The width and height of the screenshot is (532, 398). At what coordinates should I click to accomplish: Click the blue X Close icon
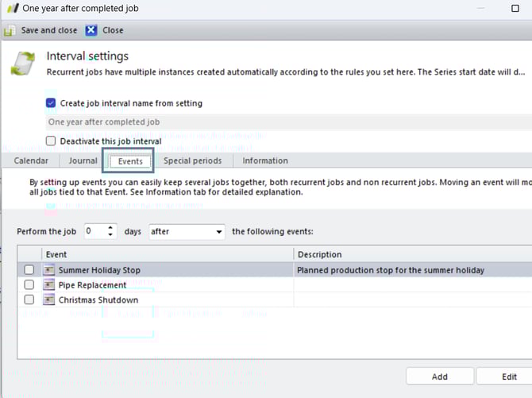click(x=91, y=30)
